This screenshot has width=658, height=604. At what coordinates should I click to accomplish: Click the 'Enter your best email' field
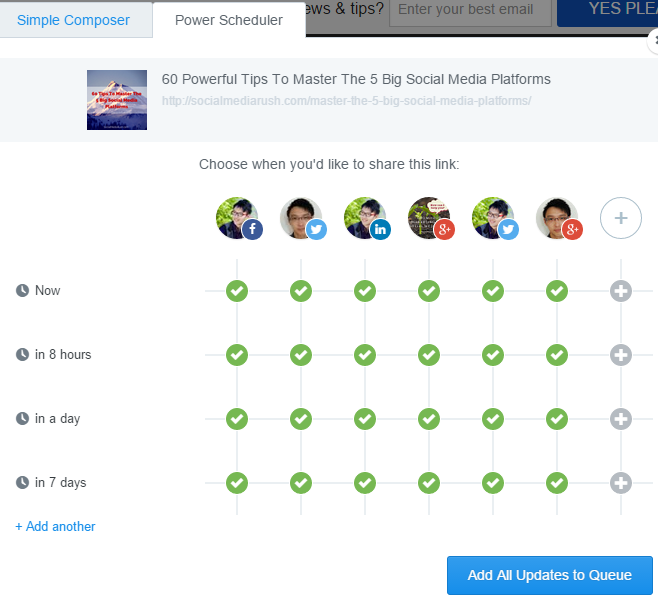pyautogui.click(x=469, y=11)
